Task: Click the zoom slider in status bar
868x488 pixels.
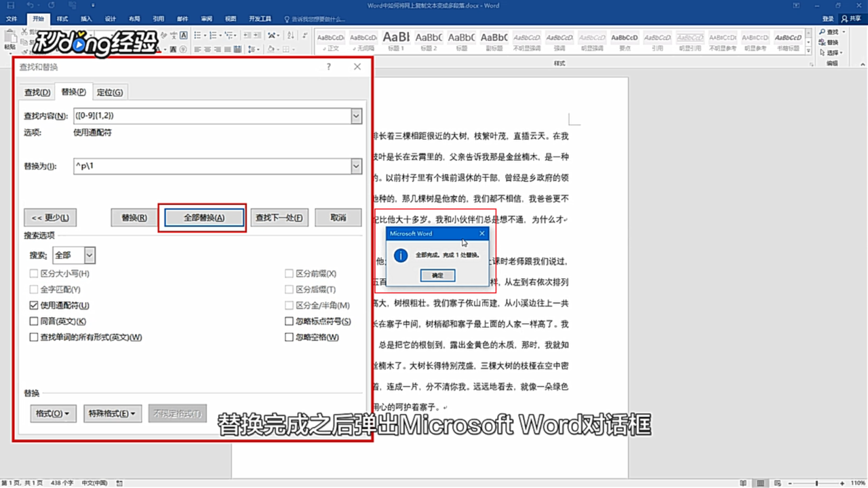Action: point(816,483)
